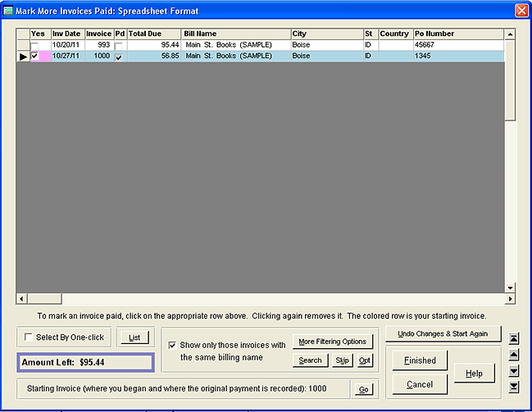Viewport: 532px width, 412px height.
Task: Click the Bill Name column header
Action: (235, 34)
